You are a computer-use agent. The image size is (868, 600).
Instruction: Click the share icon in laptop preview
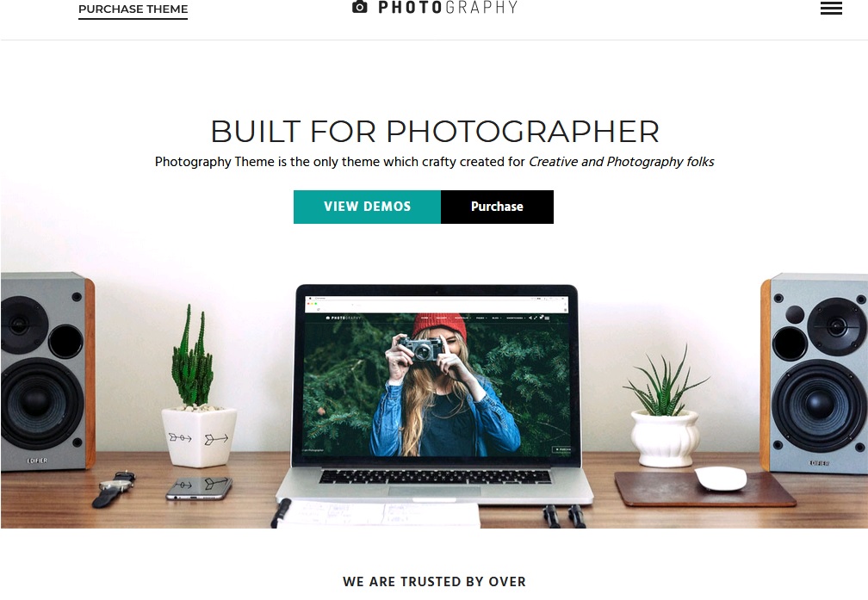click(x=530, y=318)
